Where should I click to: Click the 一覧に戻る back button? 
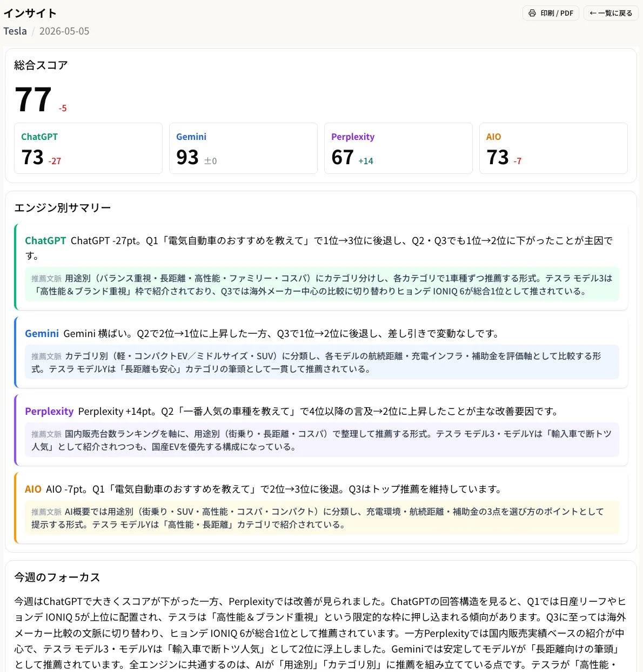click(x=611, y=13)
